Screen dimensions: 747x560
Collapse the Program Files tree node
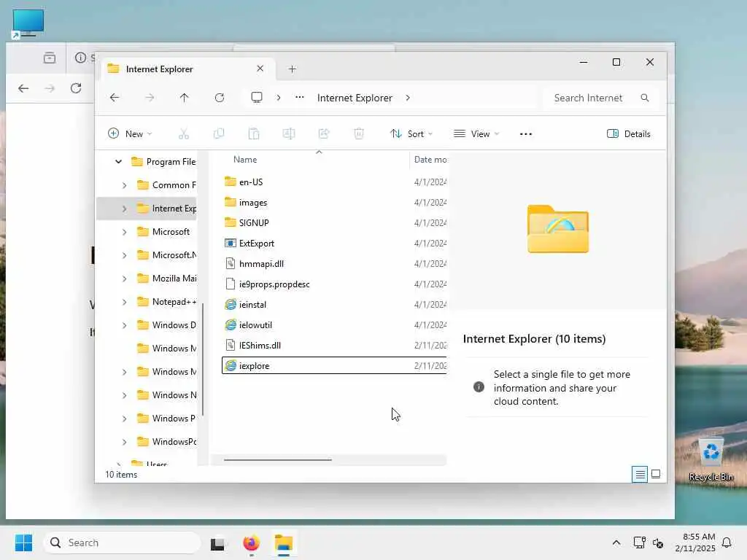coord(118,161)
